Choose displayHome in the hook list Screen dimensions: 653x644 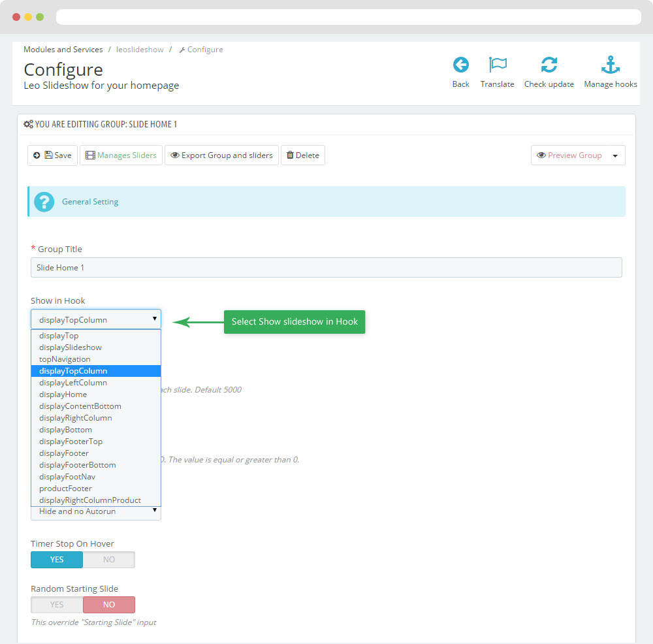coord(63,394)
